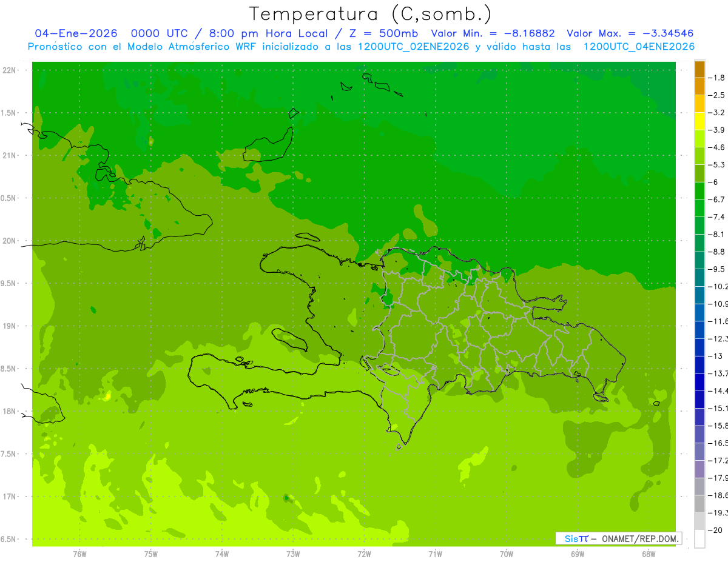Click the "69W" longitude label
This screenshot has height=562, width=728.
coord(578,554)
